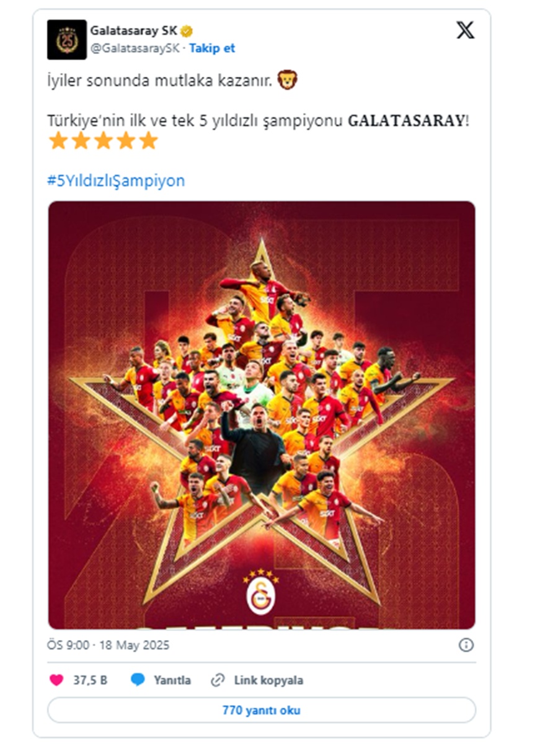
Task: Follow via the Takip et link
Action: click(212, 48)
